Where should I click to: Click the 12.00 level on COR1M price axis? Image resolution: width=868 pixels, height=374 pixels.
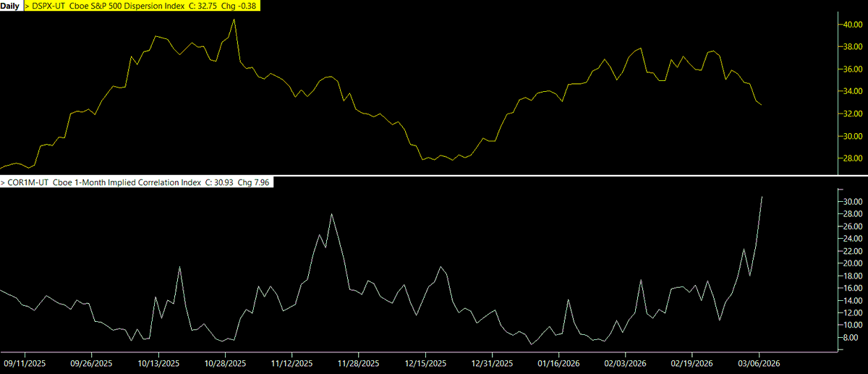(x=851, y=313)
